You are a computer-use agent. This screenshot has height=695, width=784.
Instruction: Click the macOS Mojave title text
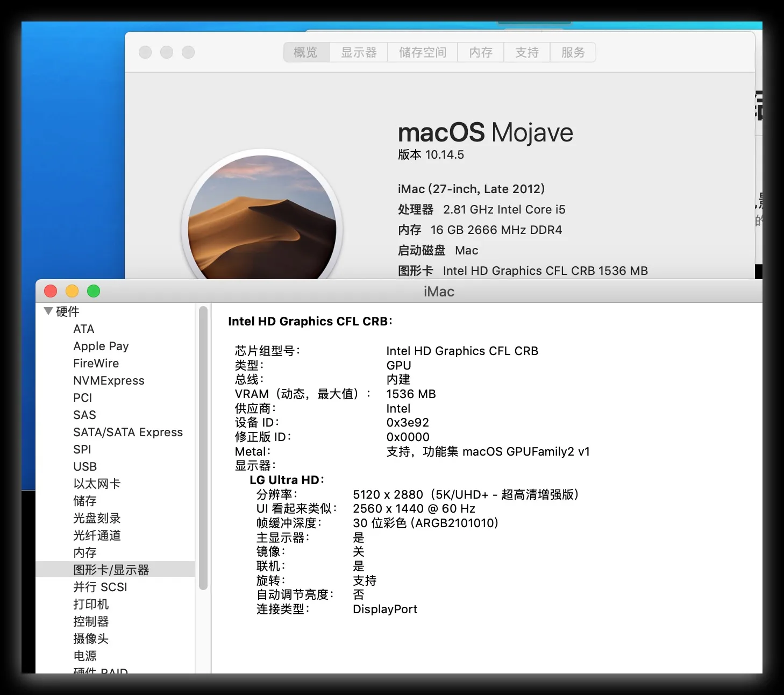[x=486, y=132]
